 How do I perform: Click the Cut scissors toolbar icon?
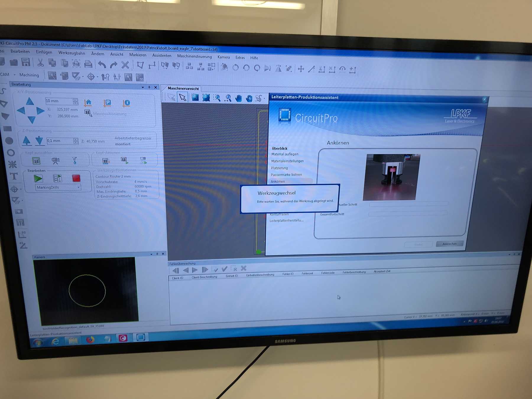(x=40, y=63)
